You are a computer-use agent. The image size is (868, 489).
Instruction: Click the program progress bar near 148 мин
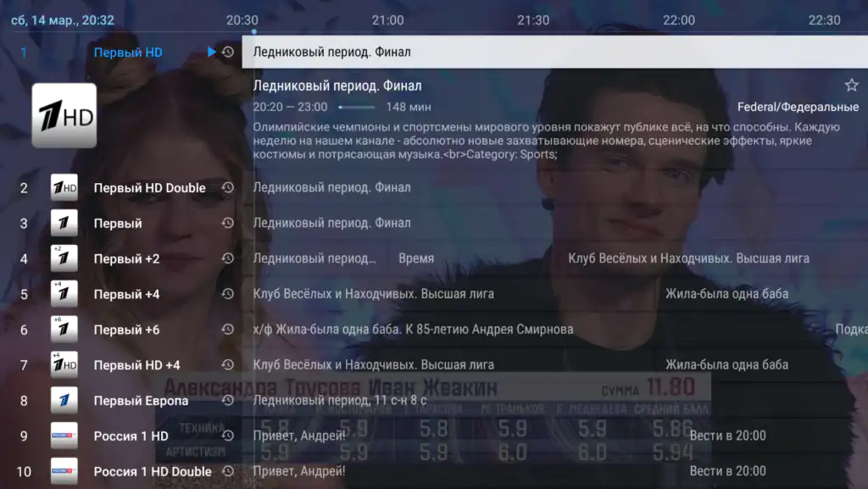(357, 107)
